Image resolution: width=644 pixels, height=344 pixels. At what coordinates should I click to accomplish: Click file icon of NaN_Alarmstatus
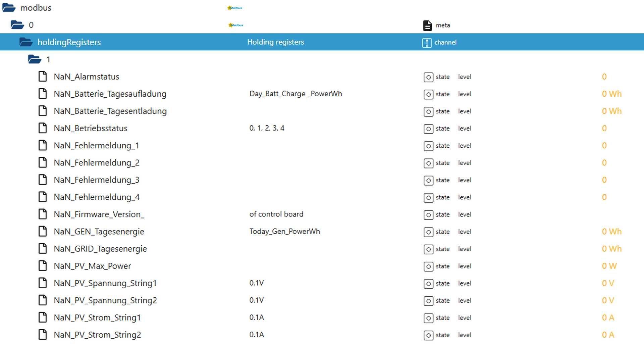point(43,77)
